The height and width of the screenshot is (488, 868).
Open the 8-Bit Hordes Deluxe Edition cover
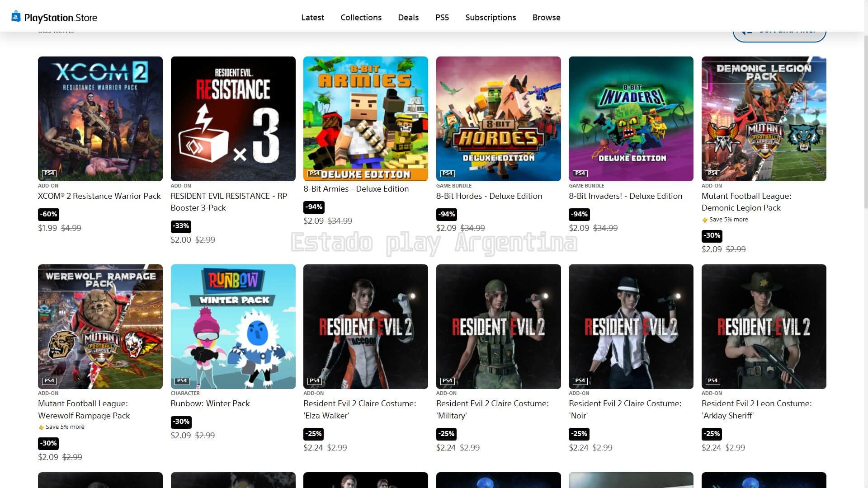click(498, 118)
